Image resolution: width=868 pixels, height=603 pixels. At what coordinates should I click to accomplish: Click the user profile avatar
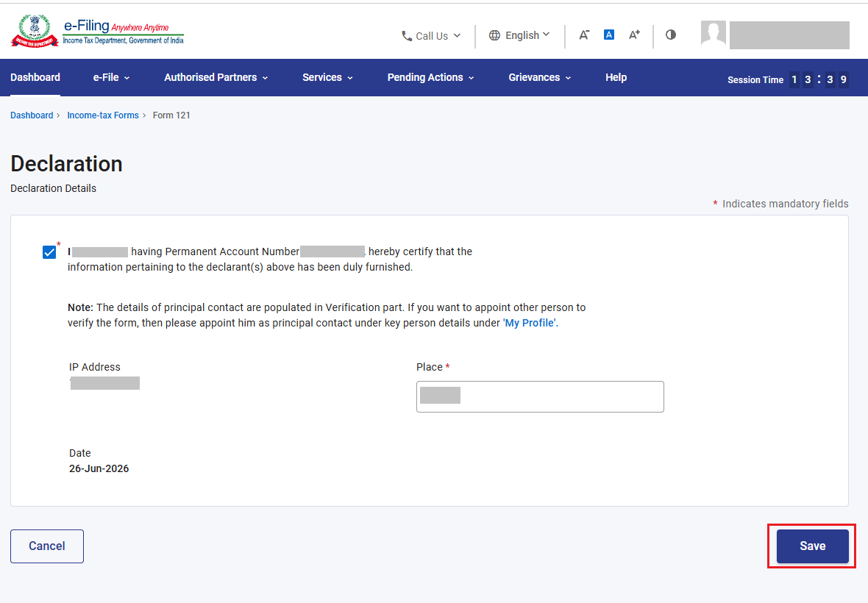713,35
